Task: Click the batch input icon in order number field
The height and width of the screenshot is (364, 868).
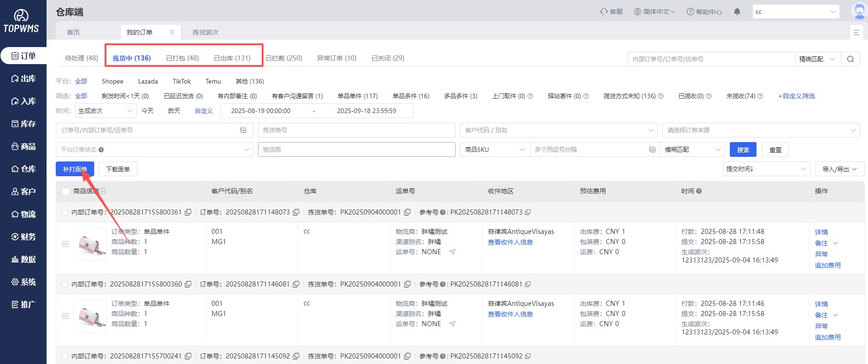Action: [x=243, y=130]
